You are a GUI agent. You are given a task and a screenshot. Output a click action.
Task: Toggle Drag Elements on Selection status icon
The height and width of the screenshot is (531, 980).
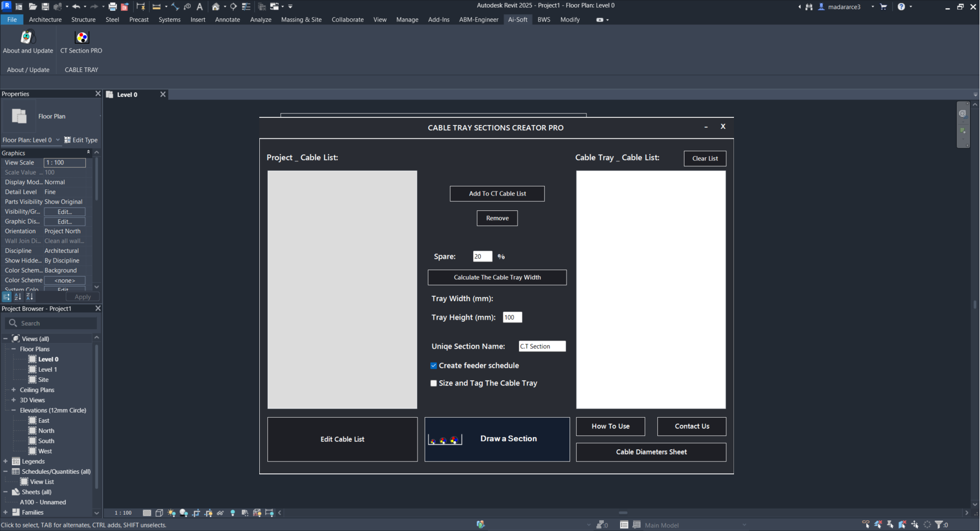point(915,525)
